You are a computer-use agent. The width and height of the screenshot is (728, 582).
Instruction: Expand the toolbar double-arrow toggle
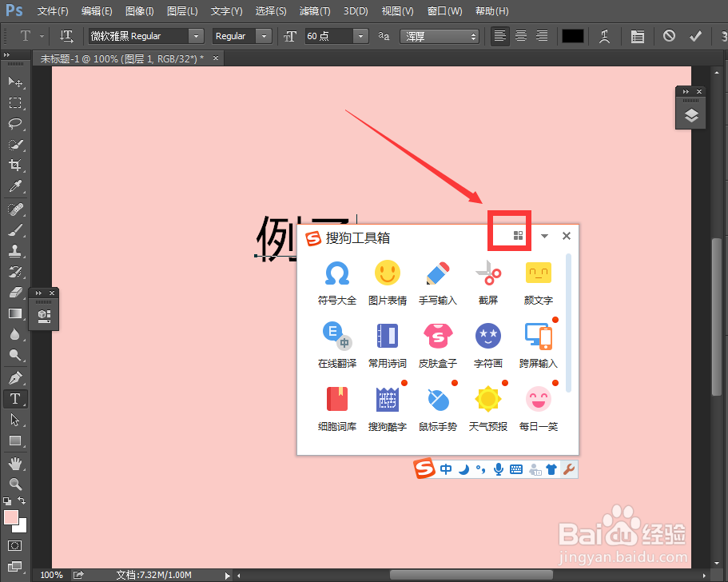click(x=6, y=55)
